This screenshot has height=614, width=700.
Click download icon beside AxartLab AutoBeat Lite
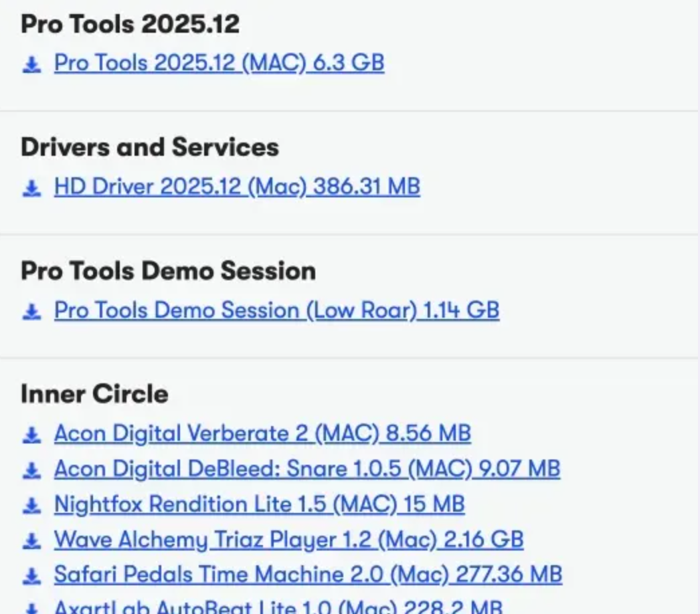(31, 608)
